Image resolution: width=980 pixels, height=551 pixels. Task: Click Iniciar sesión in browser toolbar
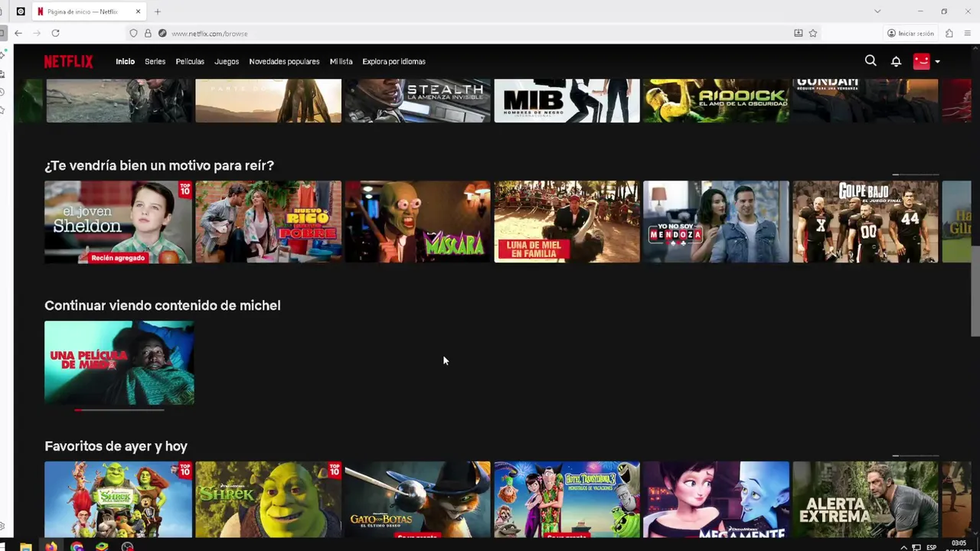point(910,33)
